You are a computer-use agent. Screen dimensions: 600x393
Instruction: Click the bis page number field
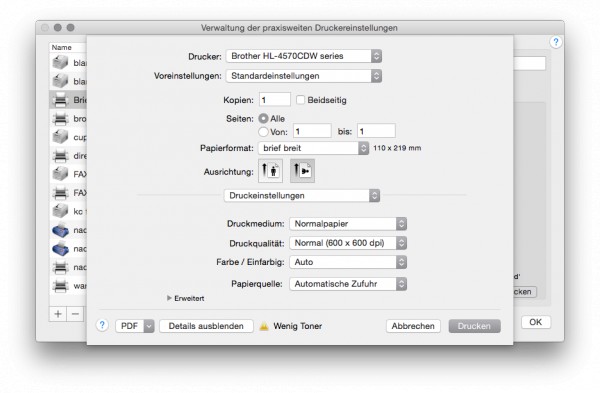click(376, 131)
